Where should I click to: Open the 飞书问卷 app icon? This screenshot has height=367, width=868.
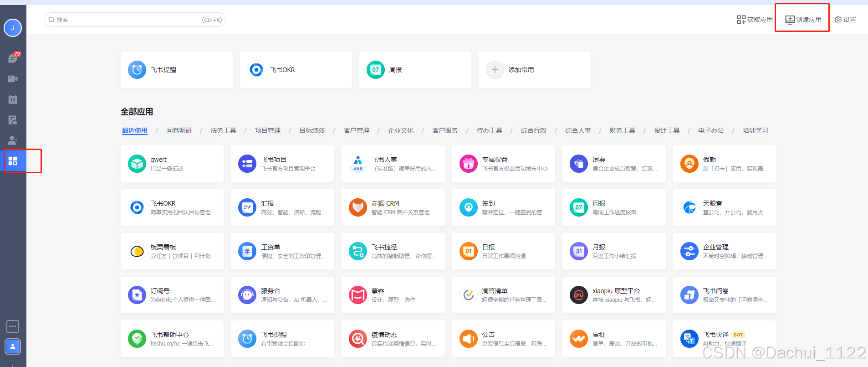click(689, 295)
